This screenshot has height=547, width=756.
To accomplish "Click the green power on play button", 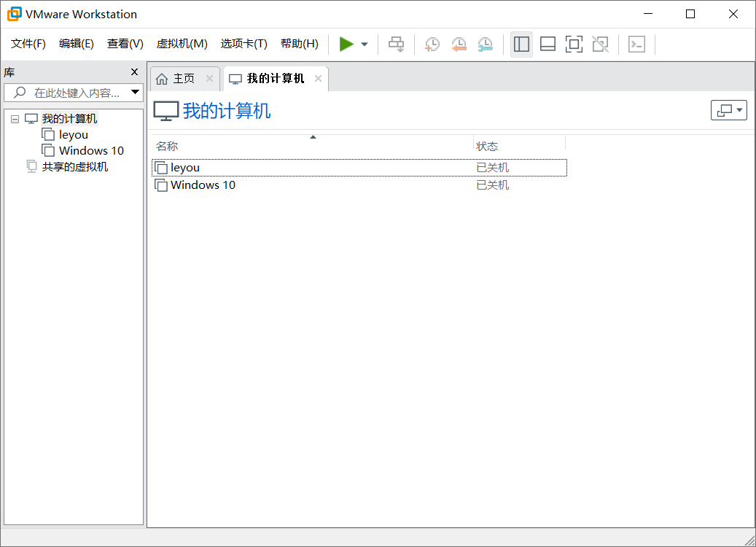I will pos(346,44).
